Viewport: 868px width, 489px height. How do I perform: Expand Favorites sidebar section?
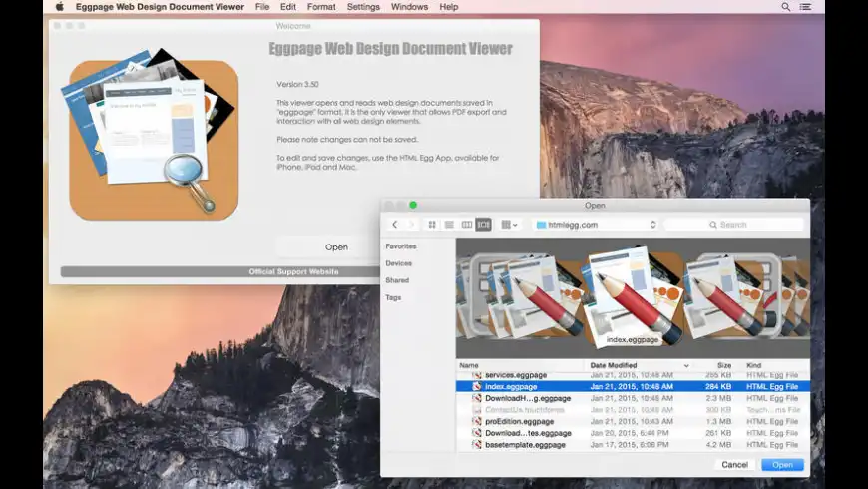coord(401,246)
